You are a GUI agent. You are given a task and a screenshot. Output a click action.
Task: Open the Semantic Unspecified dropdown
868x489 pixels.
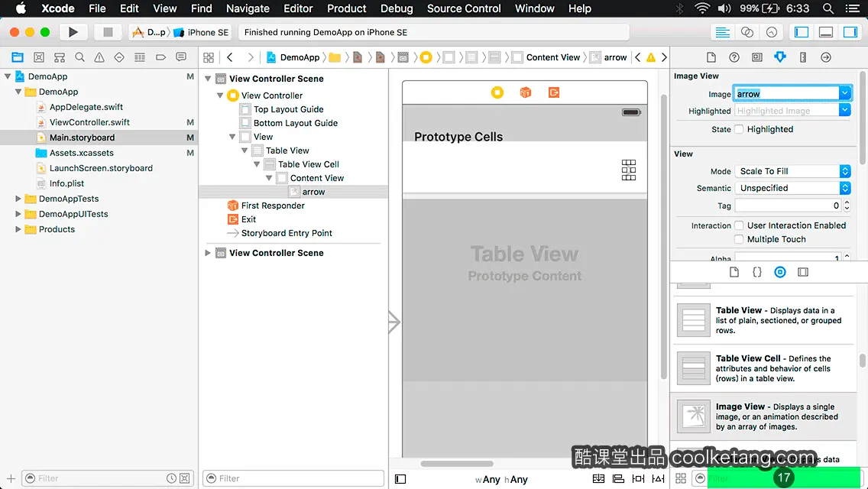pyautogui.click(x=792, y=188)
